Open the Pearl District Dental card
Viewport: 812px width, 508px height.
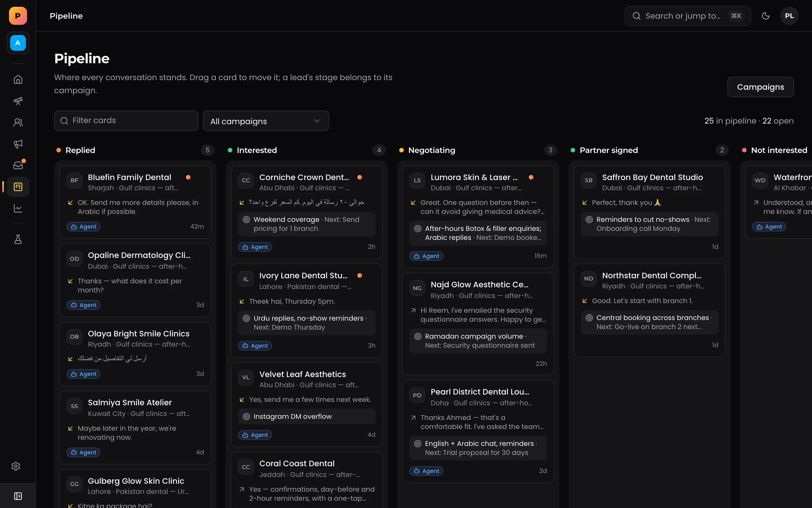478,432
